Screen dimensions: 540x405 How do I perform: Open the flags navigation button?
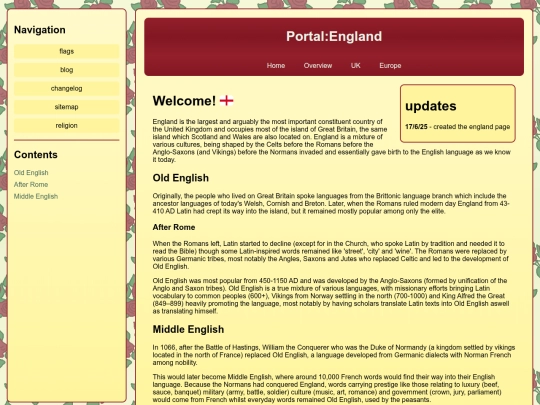pos(66,51)
